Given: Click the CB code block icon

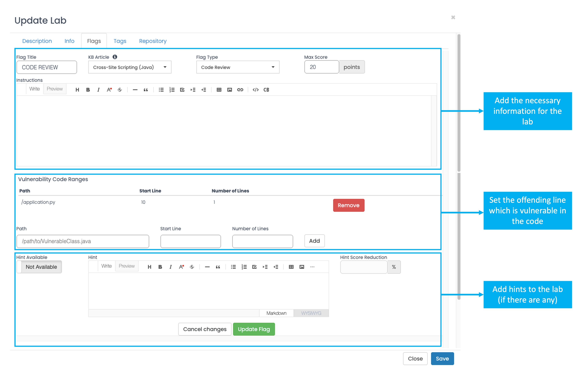Looking at the screenshot, I should [266, 90].
